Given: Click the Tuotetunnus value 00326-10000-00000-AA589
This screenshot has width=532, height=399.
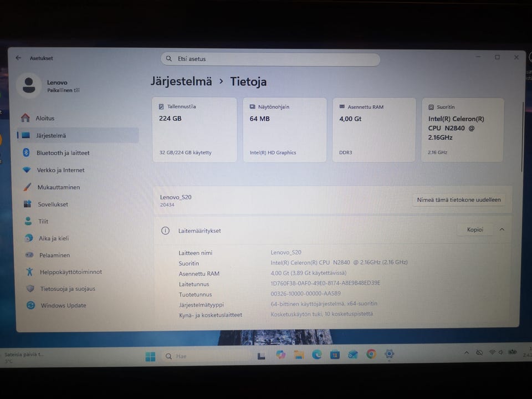Looking at the screenshot, I should pyautogui.click(x=305, y=294).
